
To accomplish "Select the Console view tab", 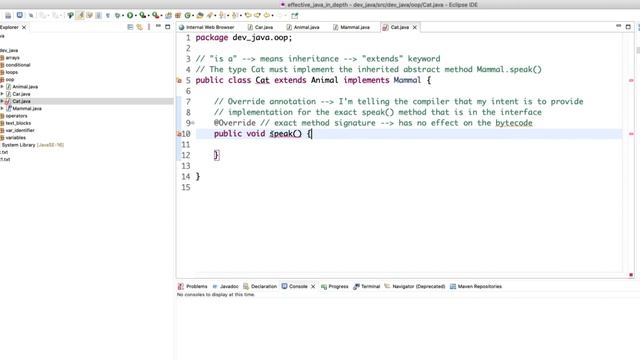I will coord(294,287).
